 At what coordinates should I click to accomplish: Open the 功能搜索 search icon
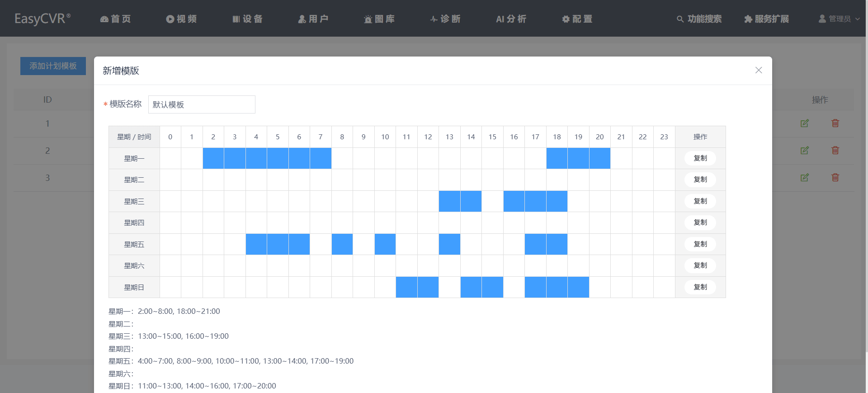[679, 19]
